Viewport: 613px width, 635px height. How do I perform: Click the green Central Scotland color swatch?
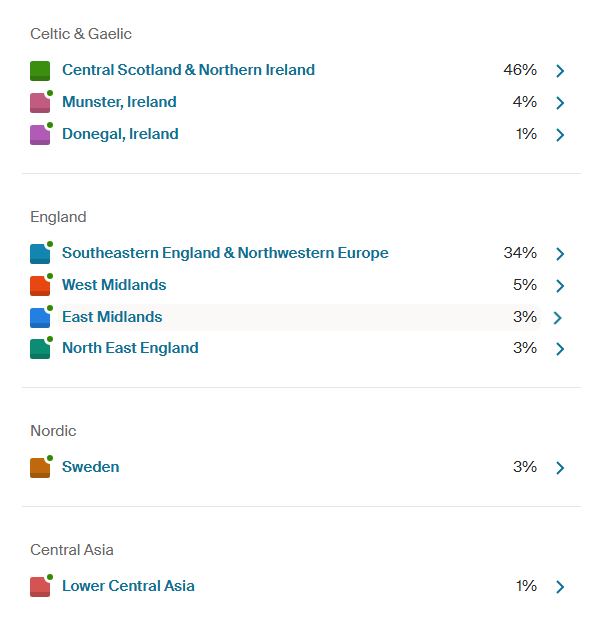[40, 71]
